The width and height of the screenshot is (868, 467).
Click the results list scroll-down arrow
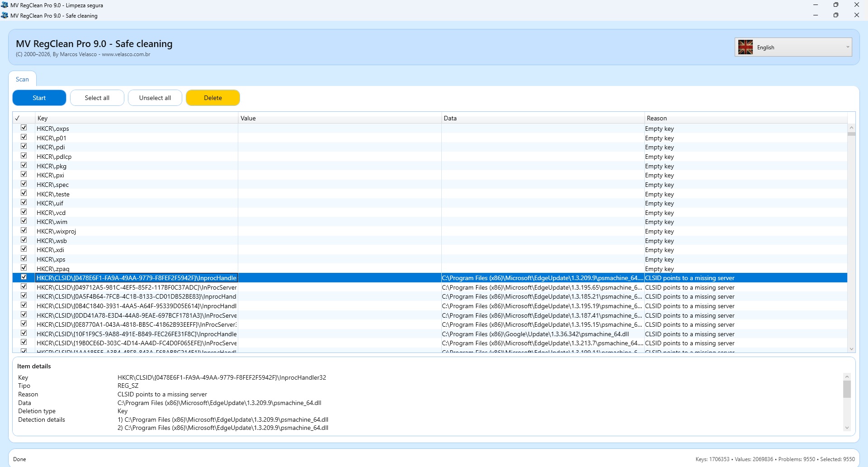click(x=852, y=349)
